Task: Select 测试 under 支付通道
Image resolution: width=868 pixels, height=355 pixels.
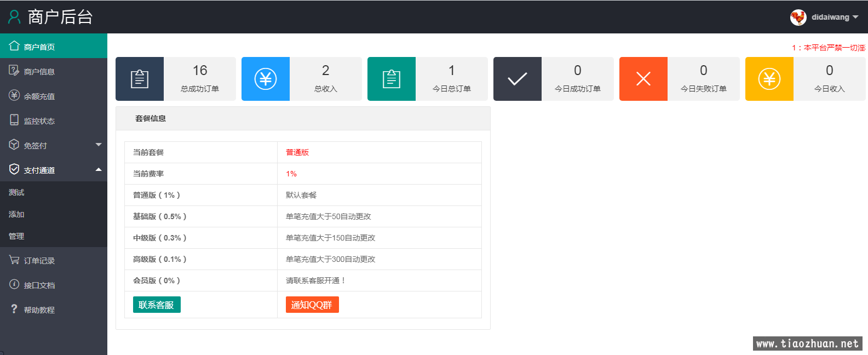Action: point(54,192)
